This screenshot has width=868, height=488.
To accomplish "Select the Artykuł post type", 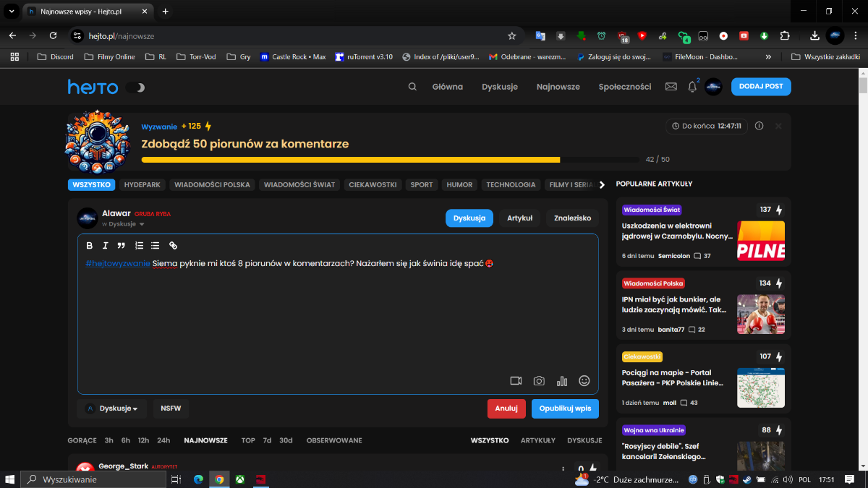I will pos(519,218).
